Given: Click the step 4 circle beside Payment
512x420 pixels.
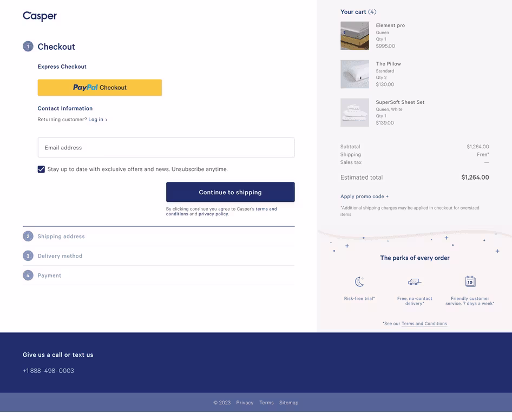Looking at the screenshot, I should click(x=28, y=275).
